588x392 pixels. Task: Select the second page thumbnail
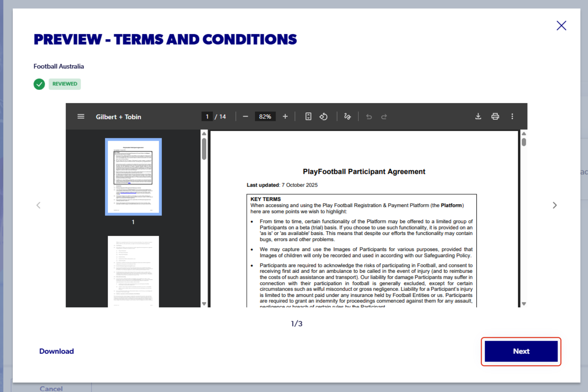point(133,272)
